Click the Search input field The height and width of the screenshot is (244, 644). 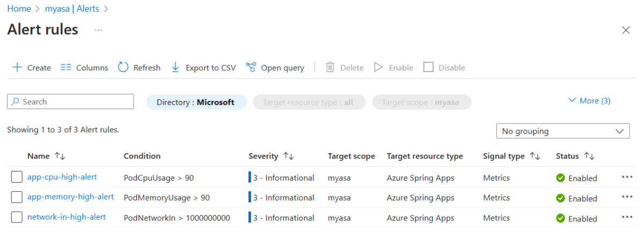pos(70,102)
